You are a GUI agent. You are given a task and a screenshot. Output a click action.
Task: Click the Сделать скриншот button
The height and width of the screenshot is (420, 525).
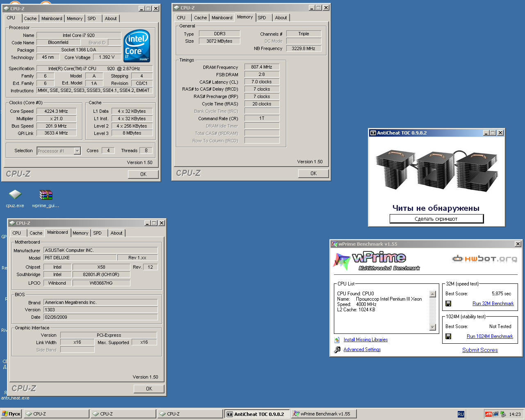point(436,219)
